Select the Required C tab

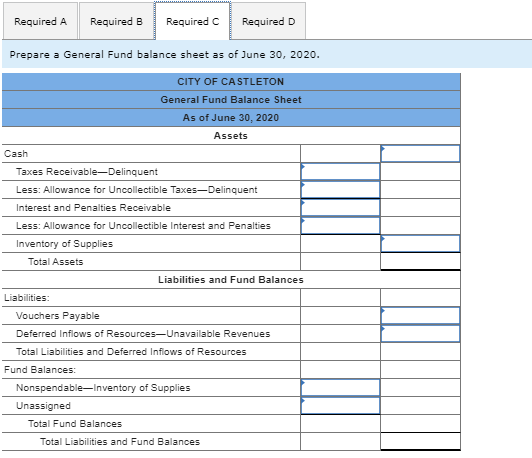193,21
